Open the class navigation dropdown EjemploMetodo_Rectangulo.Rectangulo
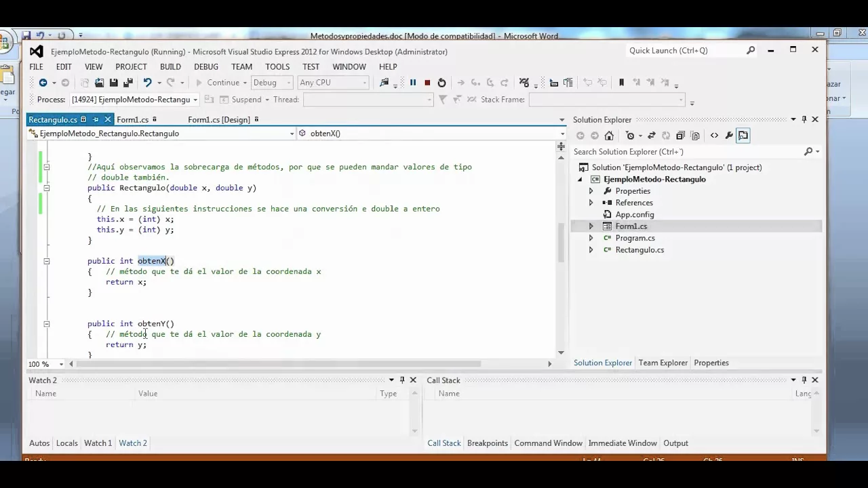Image resolution: width=868 pixels, height=488 pixels. tap(292, 134)
